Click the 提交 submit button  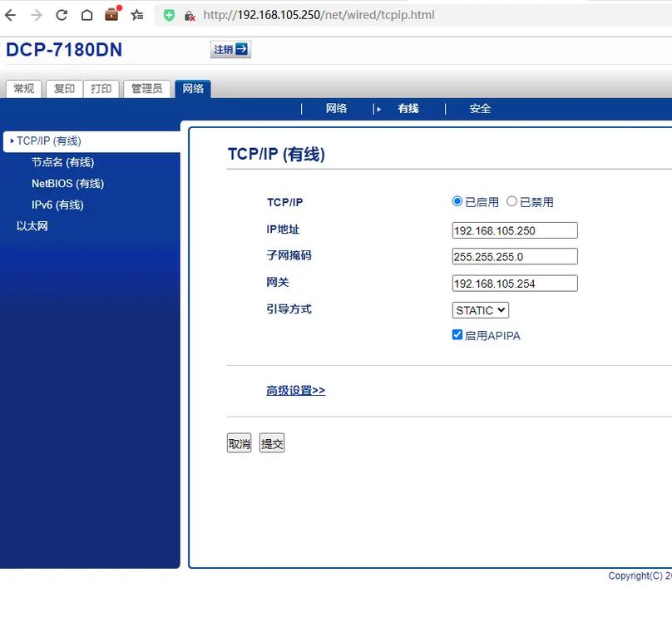(x=271, y=442)
